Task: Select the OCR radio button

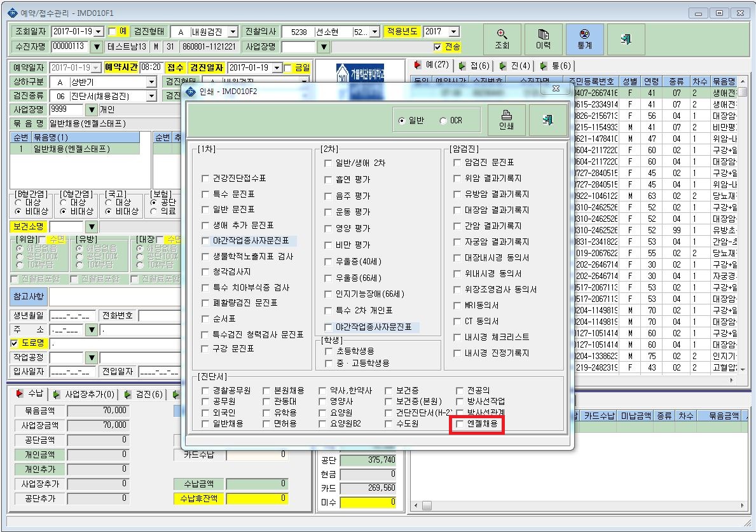Action: (443, 121)
